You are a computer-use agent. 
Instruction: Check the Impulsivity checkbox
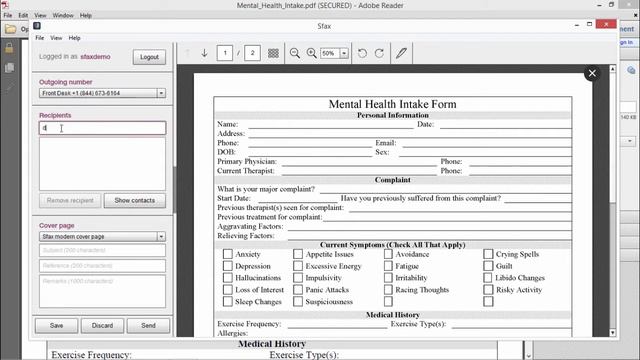click(298, 278)
